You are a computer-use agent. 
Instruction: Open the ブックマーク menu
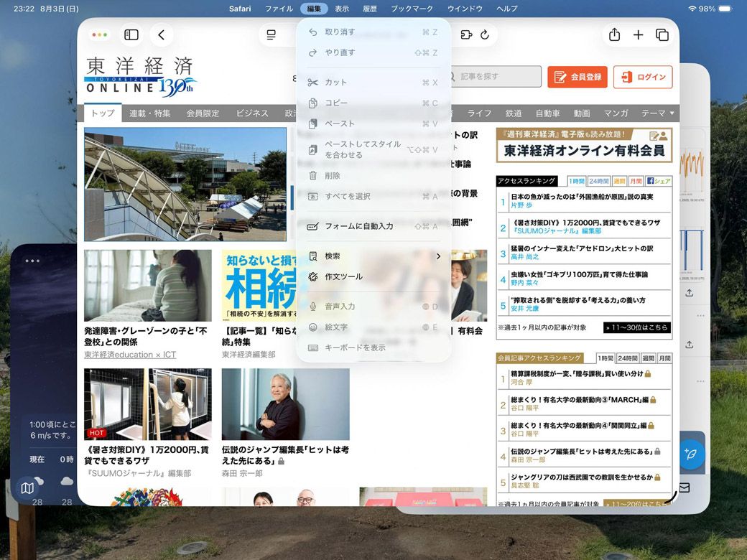[412, 9]
